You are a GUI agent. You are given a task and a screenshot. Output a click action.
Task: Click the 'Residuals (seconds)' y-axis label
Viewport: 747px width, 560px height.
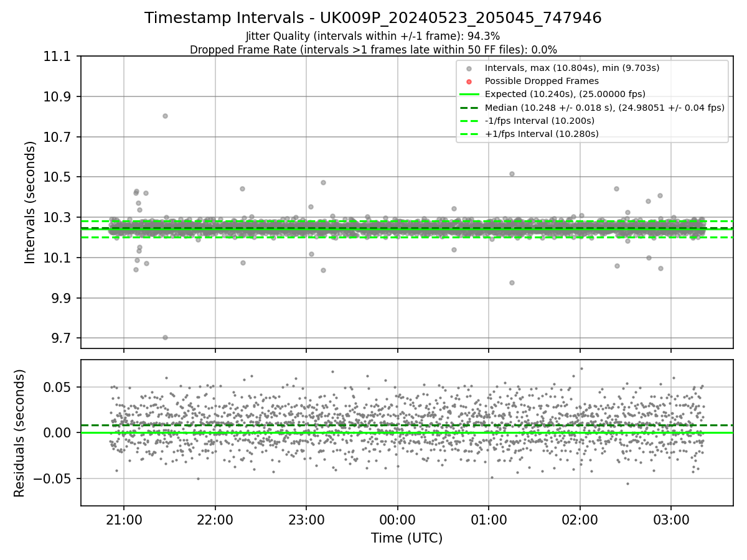click(x=19, y=433)
